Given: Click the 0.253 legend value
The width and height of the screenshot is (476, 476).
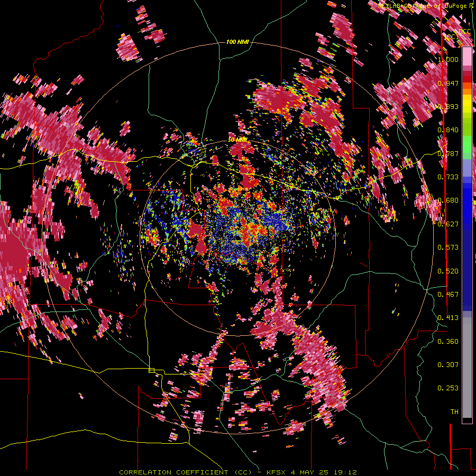Looking at the screenshot, I should (x=448, y=388).
